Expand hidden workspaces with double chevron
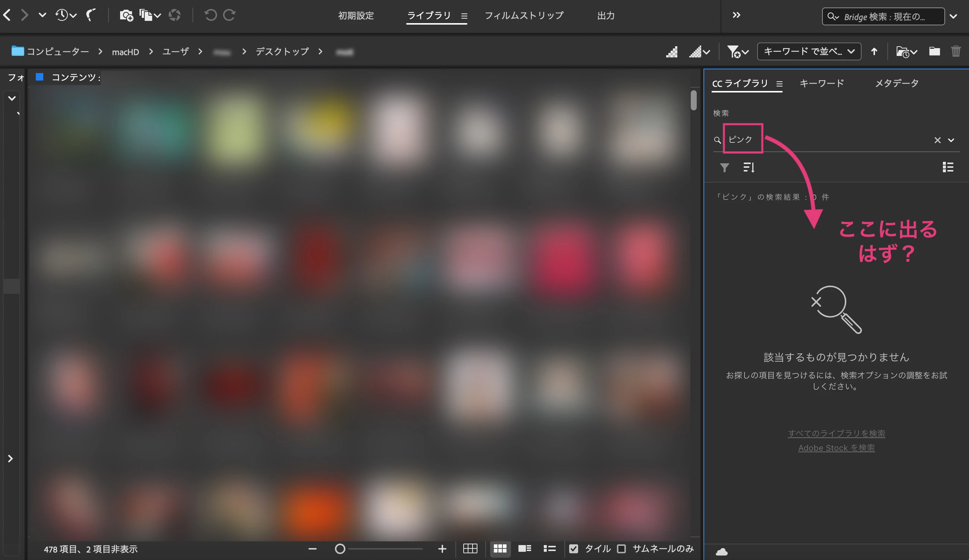This screenshot has height=560, width=969. point(736,15)
